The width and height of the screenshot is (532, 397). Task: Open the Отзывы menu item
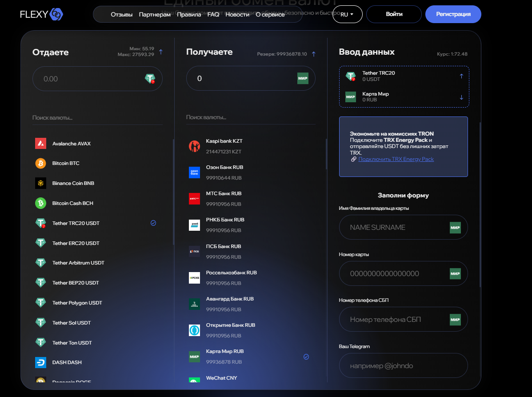(121, 15)
